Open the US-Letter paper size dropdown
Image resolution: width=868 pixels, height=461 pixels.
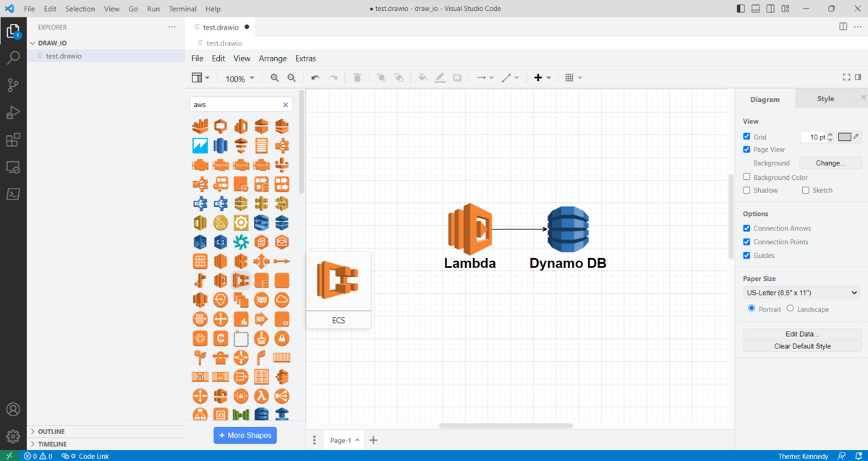tap(801, 293)
